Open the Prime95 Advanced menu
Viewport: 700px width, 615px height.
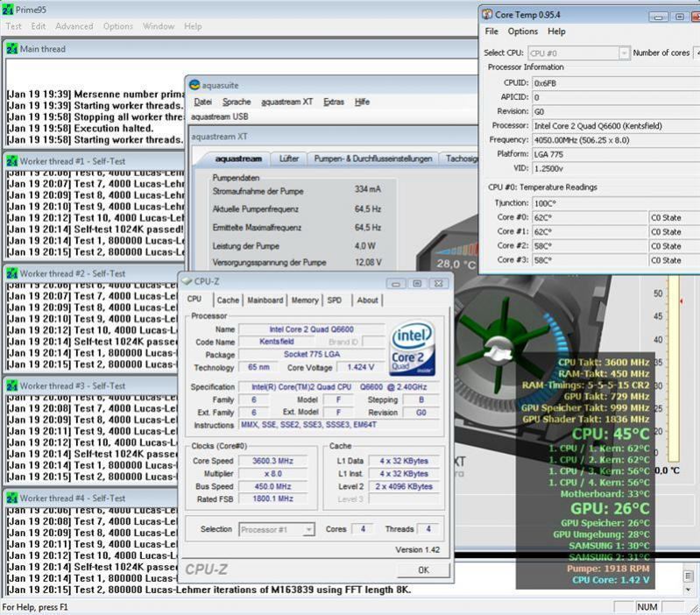click(x=74, y=26)
